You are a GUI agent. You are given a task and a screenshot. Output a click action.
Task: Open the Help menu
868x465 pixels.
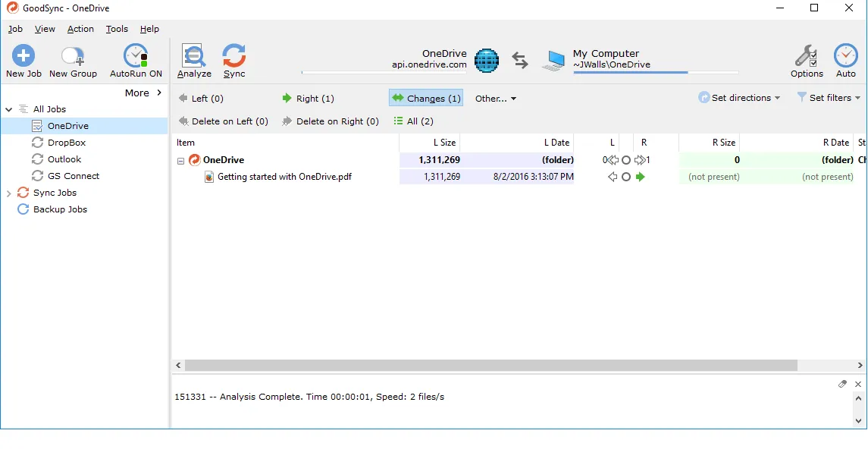pos(149,29)
